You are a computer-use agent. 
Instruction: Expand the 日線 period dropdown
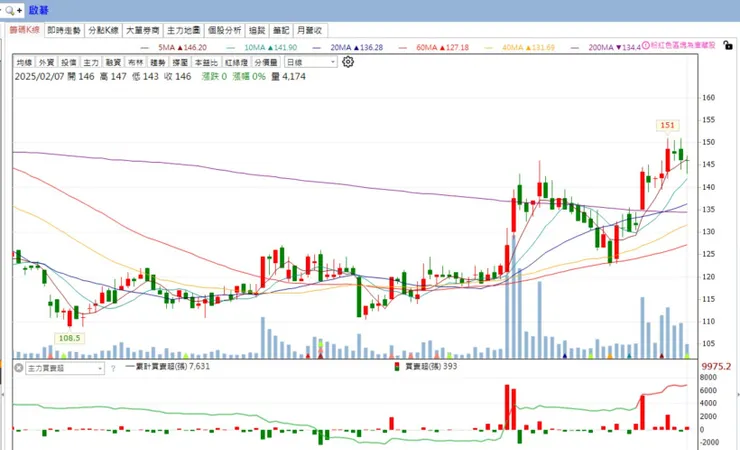pos(311,62)
